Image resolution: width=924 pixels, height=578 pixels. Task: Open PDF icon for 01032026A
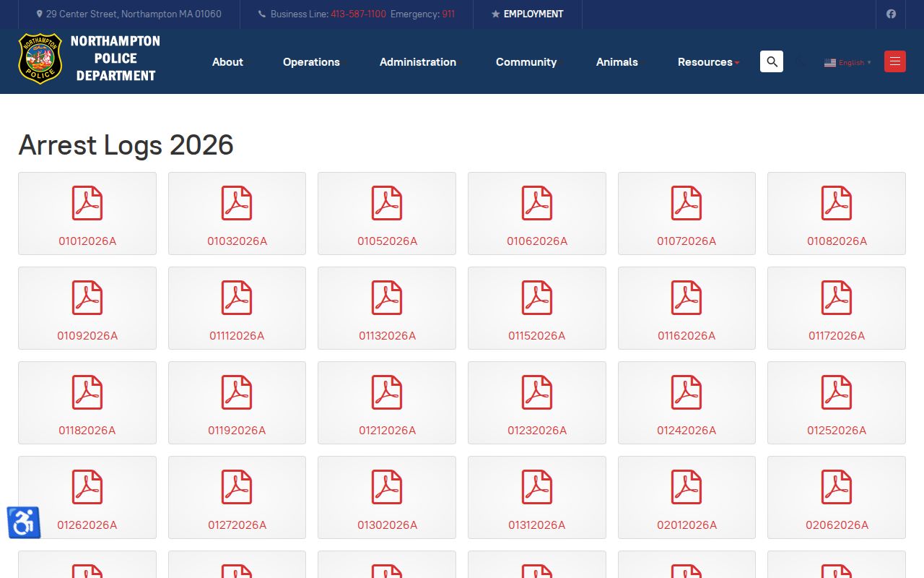click(x=237, y=203)
